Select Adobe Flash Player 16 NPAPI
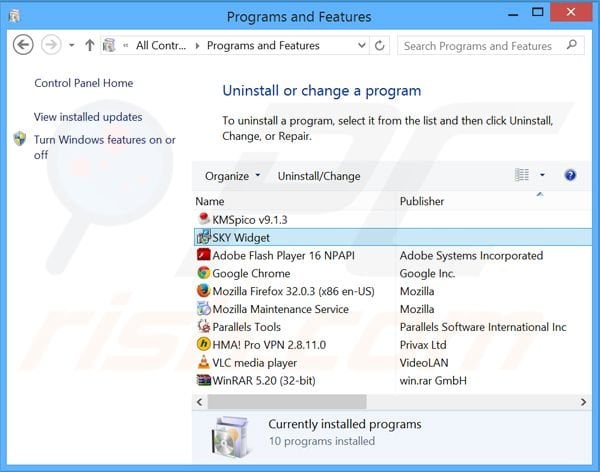The image size is (600, 472). tap(283, 255)
